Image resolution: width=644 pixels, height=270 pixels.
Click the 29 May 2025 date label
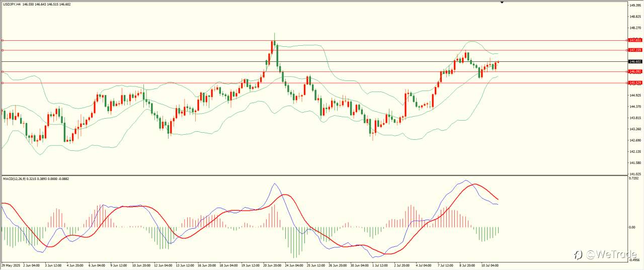pyautogui.click(x=10, y=265)
